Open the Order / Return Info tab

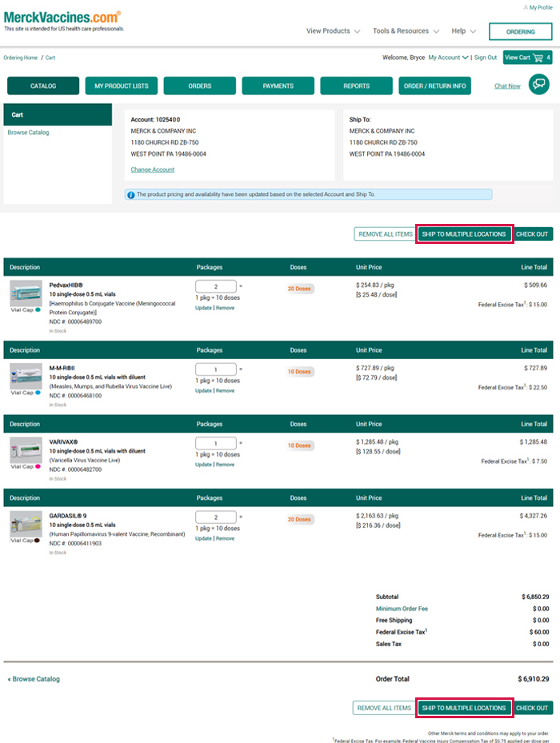point(435,86)
